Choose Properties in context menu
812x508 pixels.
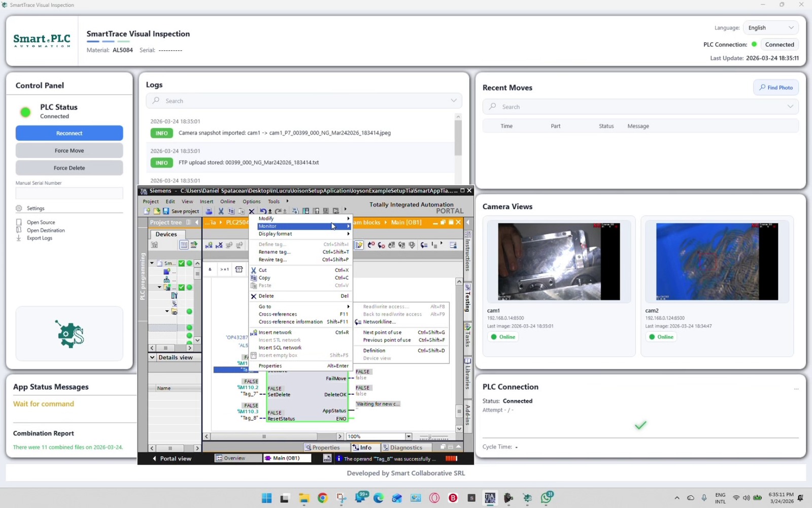(304, 366)
